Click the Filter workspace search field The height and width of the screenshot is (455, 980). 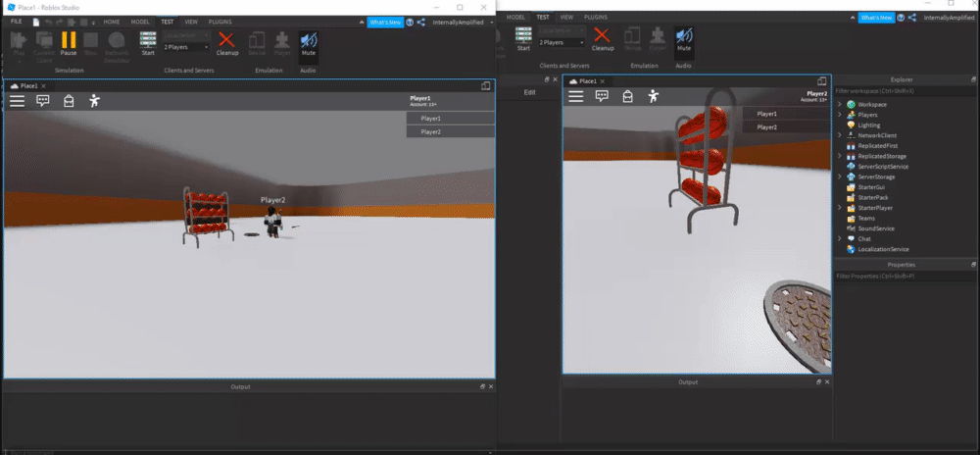coord(905,91)
